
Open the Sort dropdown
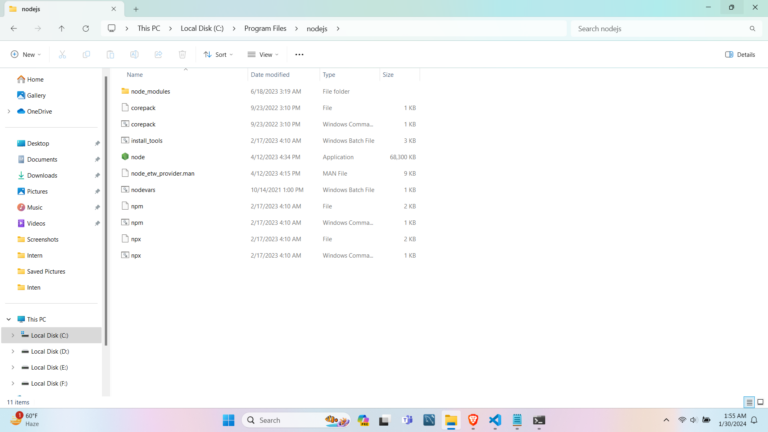pyautogui.click(x=217, y=54)
